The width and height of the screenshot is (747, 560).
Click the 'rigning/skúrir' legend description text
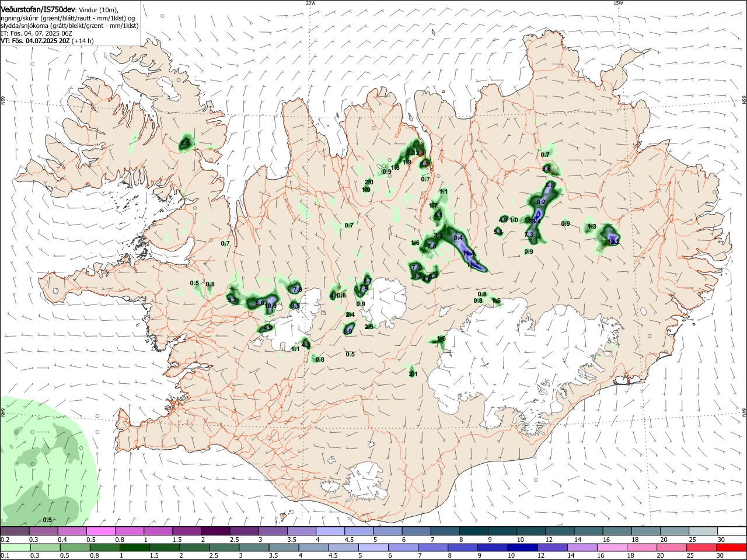pyautogui.click(x=19, y=18)
